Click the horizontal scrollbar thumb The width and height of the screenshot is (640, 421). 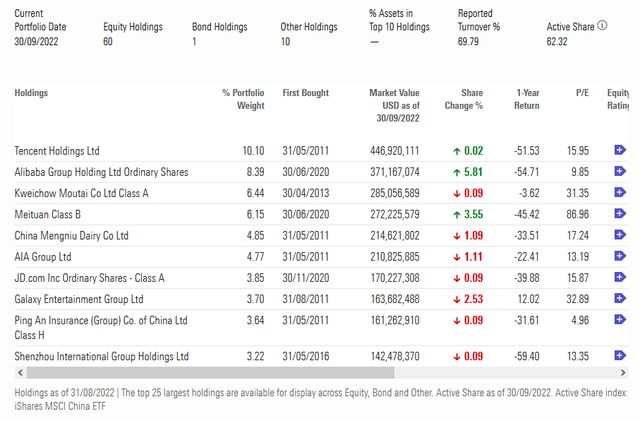point(210,372)
